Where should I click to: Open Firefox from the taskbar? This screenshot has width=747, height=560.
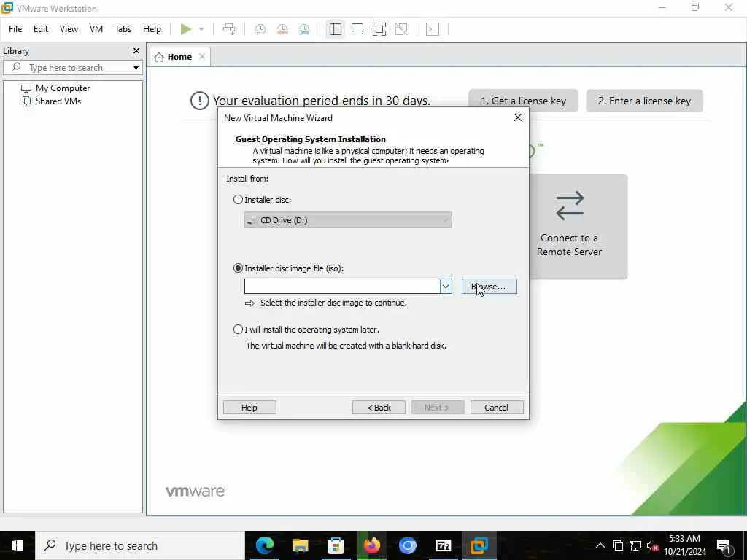point(372,545)
